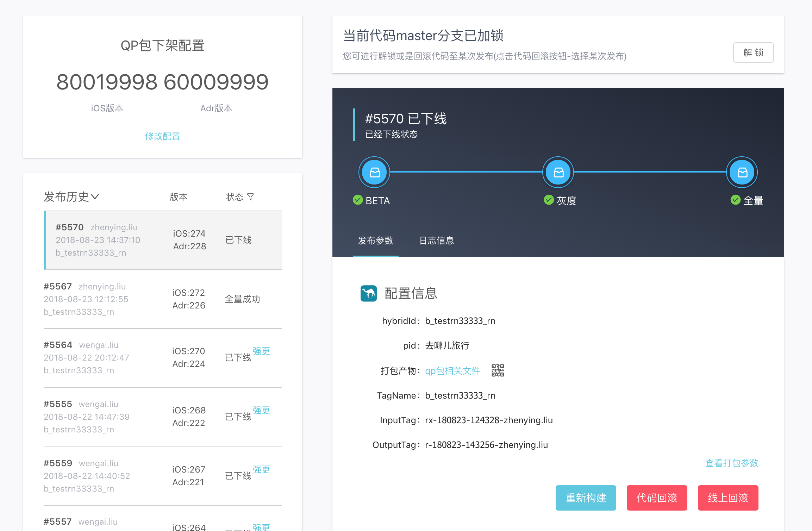Click the 状态 column header
The width and height of the screenshot is (812, 531).
(x=235, y=197)
